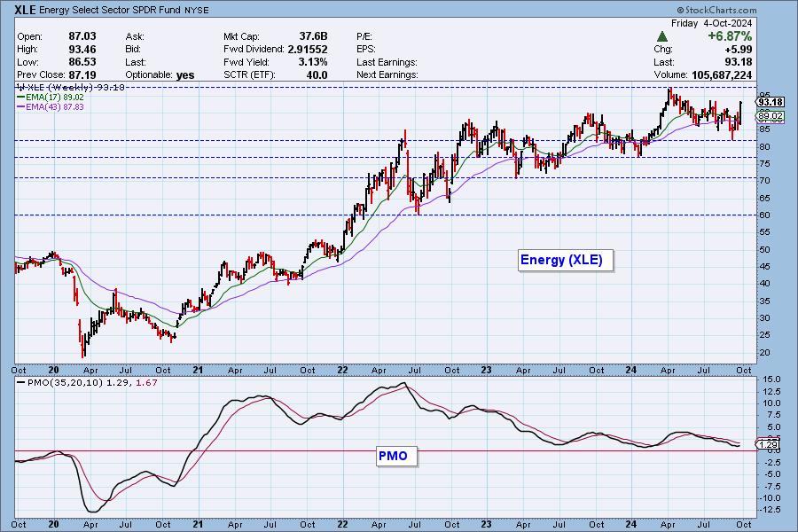This screenshot has height=532, width=798.
Task: Click the Optionable yes value
Action: click(x=185, y=75)
